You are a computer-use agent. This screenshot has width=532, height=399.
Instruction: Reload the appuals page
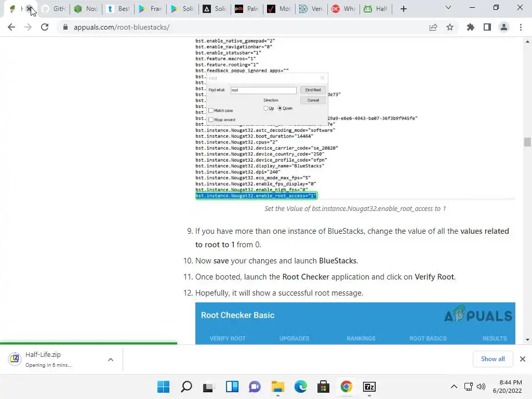45,27
